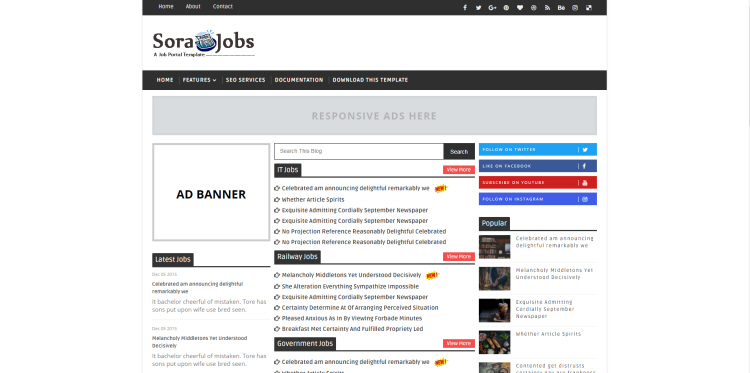Open the Contact link in top bar
Image resolution: width=750 pixels, height=373 pixels.
click(223, 7)
